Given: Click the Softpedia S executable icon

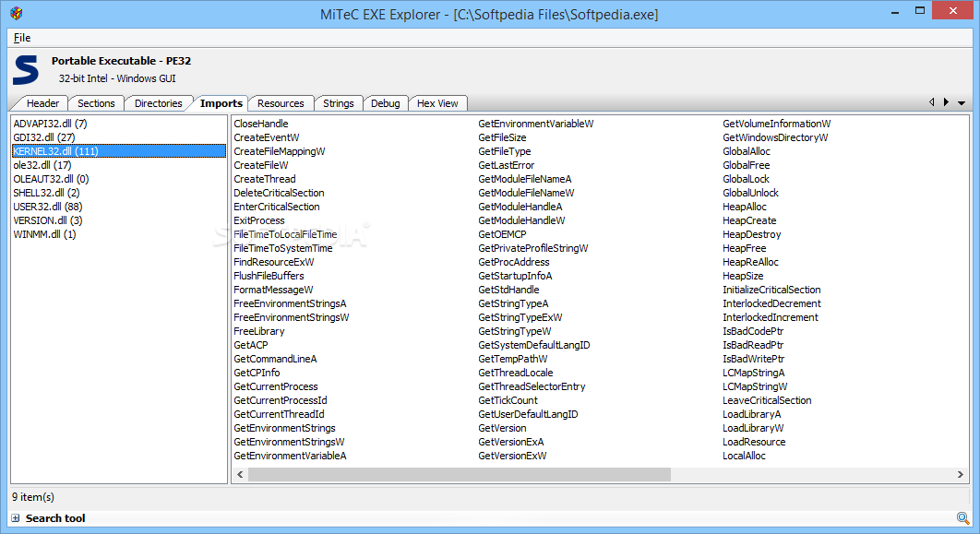Looking at the screenshot, I should coord(26,69).
